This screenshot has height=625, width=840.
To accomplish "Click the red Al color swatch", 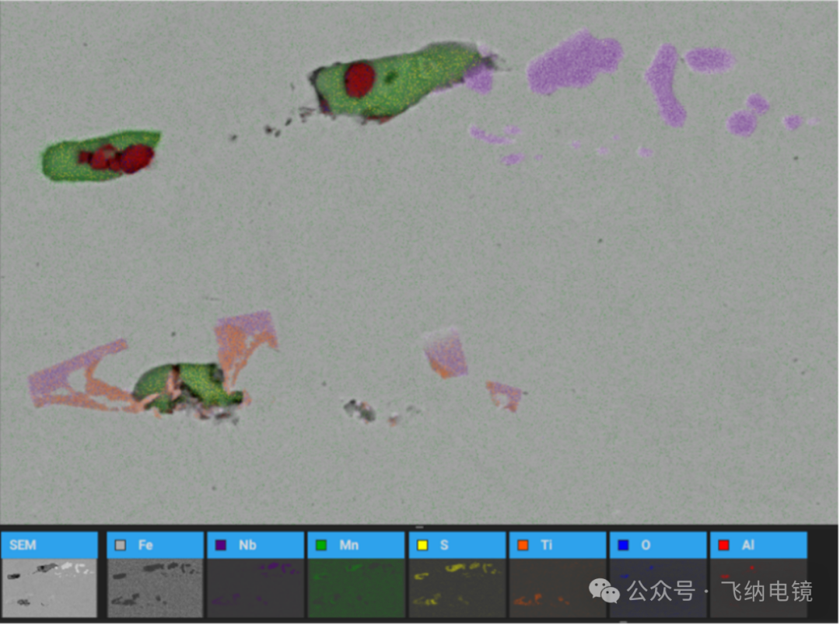I will click(723, 545).
